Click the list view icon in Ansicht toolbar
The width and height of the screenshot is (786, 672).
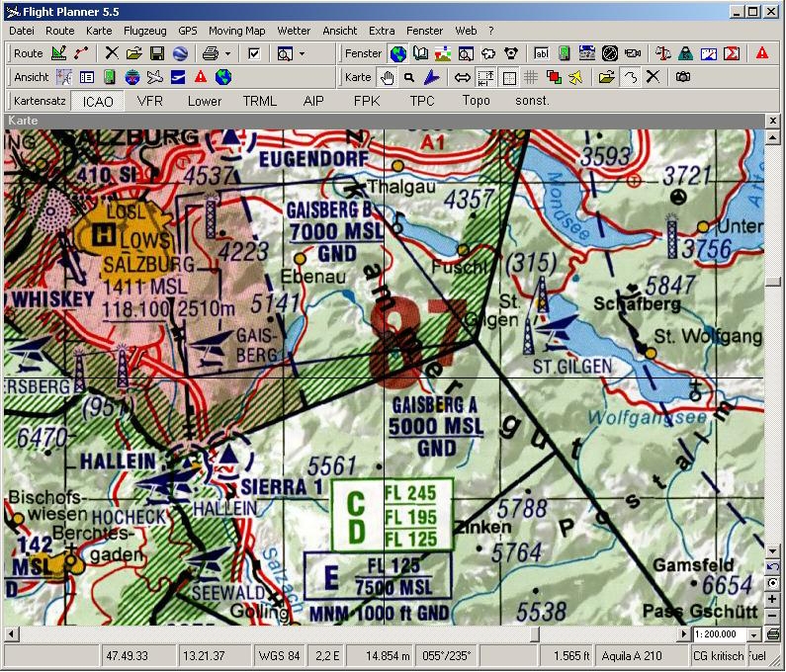click(x=87, y=77)
